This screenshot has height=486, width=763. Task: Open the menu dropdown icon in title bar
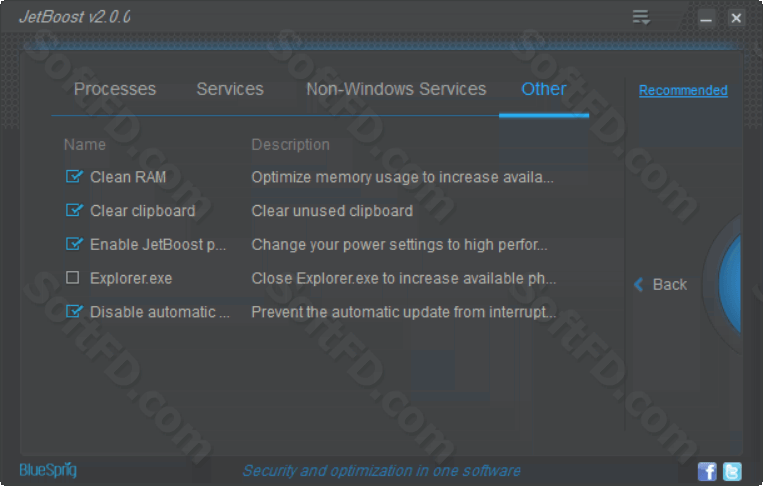(641, 18)
